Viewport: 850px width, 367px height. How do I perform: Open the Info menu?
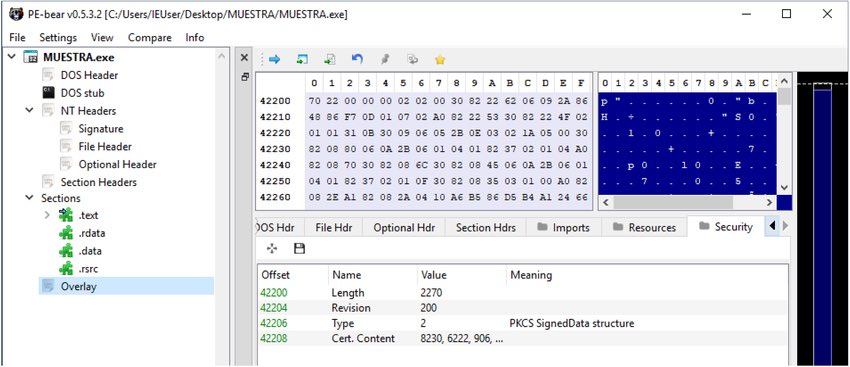(195, 37)
